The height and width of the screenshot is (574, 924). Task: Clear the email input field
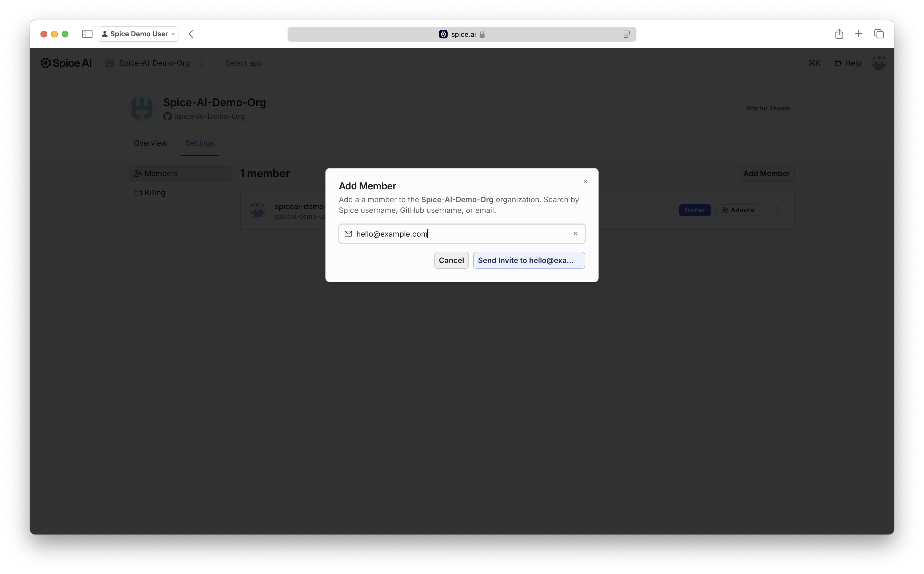576,234
